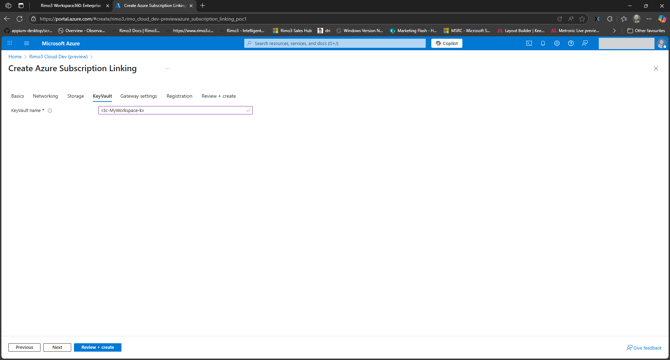Image resolution: width=670 pixels, height=360 pixels.
Task: Open the Gateway settings tab
Action: (138, 96)
